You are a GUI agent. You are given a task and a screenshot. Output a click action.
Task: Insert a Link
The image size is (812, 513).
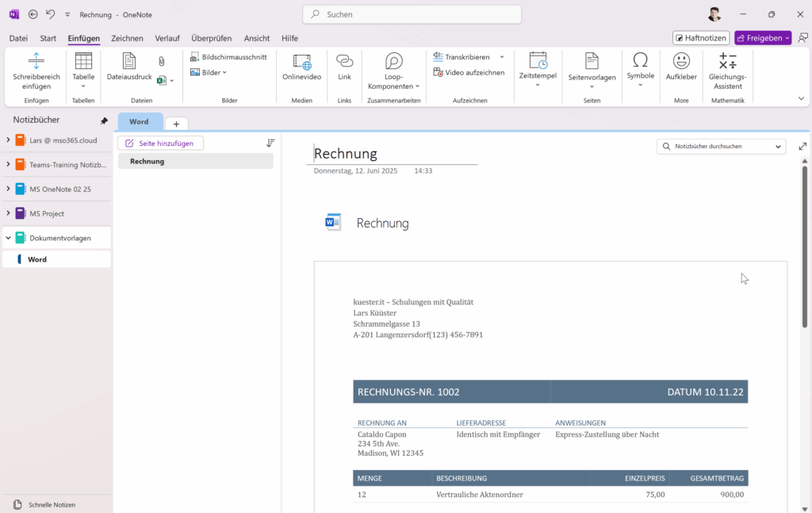344,67
